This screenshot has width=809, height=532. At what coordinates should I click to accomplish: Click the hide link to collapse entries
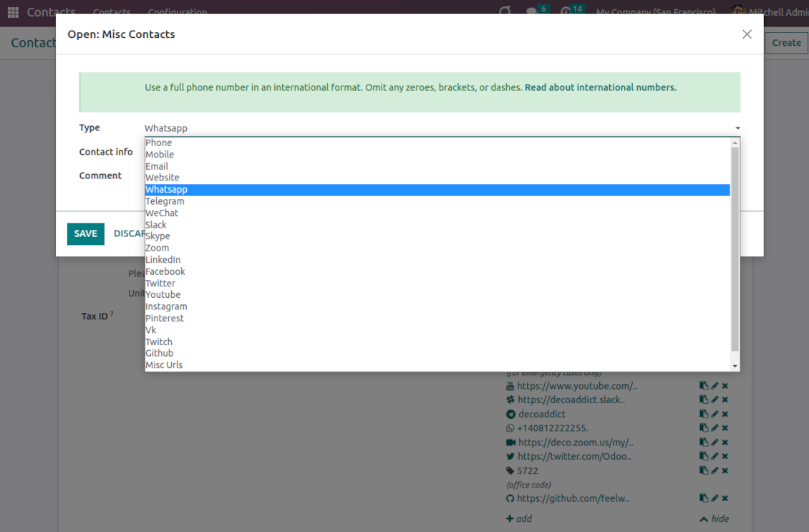[x=714, y=518]
